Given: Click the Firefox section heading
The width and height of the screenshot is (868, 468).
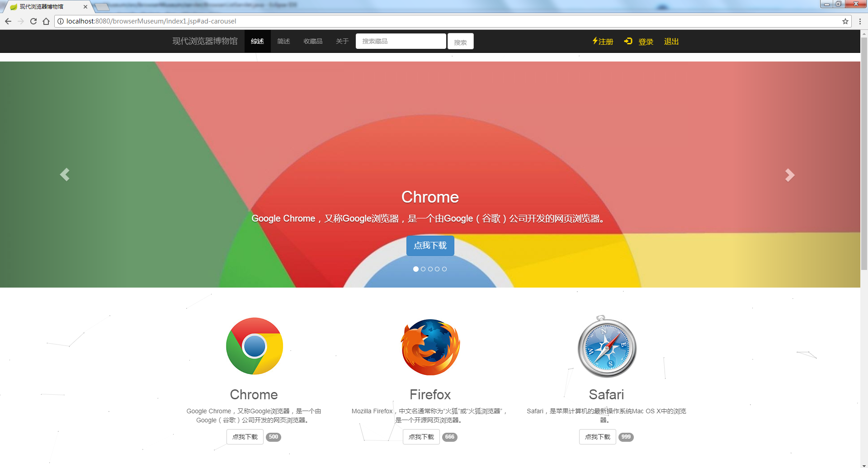Looking at the screenshot, I should 430,395.
